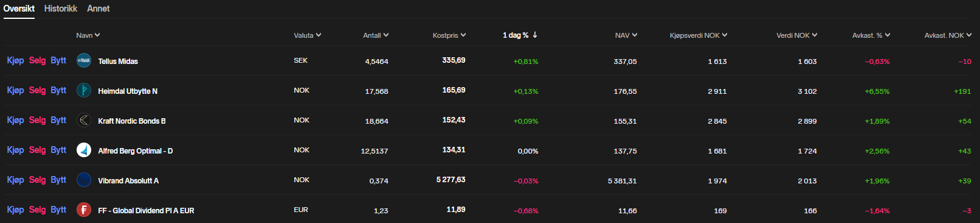Click the Alfred Berg Optimal sailboat logo

point(84,150)
